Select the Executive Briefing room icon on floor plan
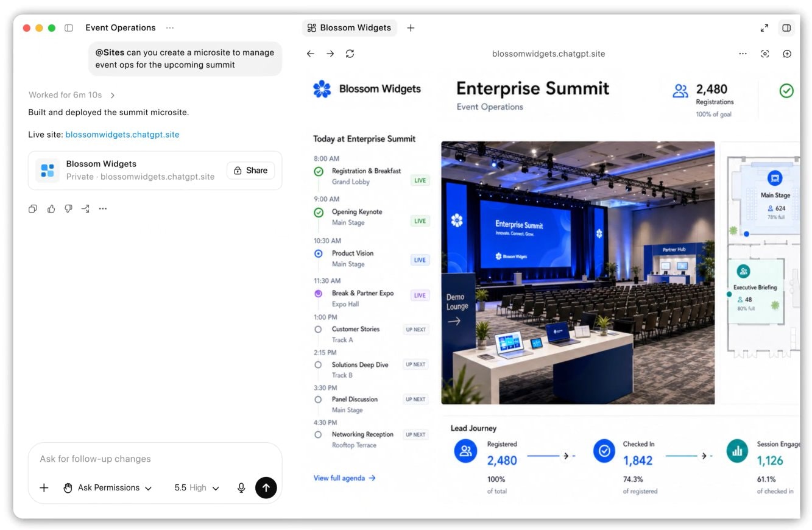Image resolution: width=812 pixels, height=530 pixels. tap(743, 272)
